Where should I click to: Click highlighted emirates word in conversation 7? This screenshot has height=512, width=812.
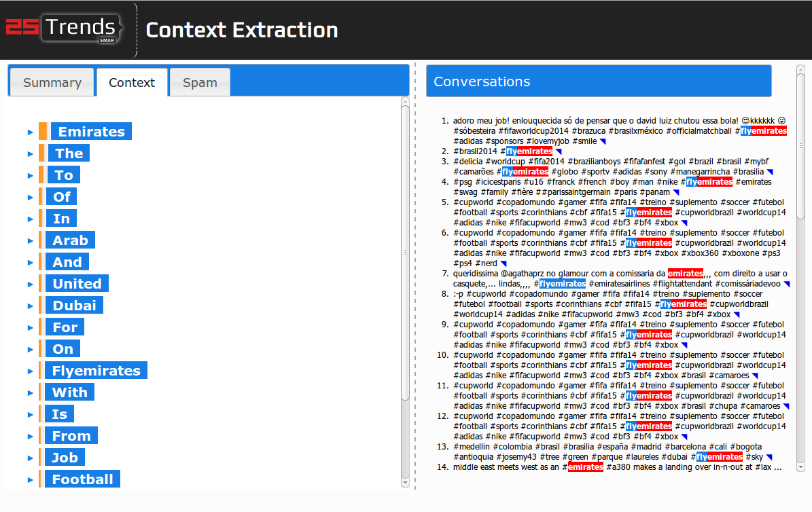click(x=685, y=274)
